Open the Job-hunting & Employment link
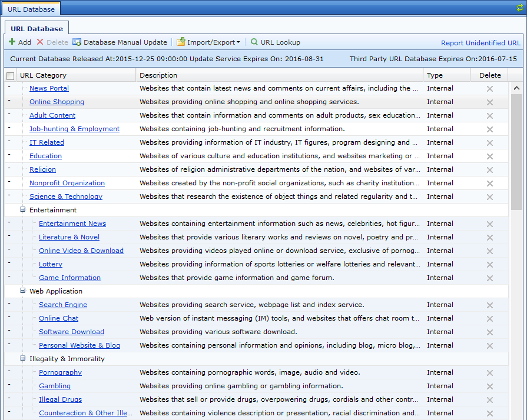 click(x=74, y=129)
